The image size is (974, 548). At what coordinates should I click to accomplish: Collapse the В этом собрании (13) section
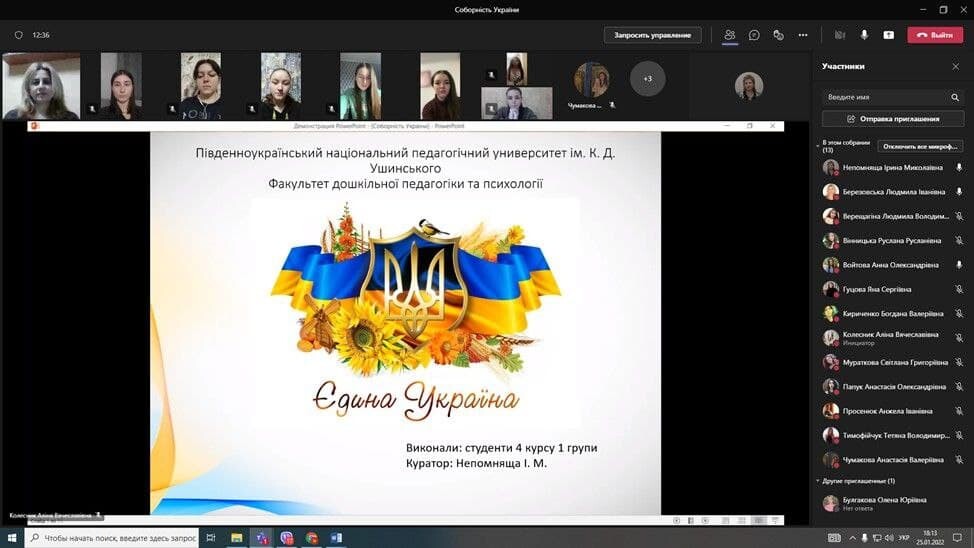818,146
